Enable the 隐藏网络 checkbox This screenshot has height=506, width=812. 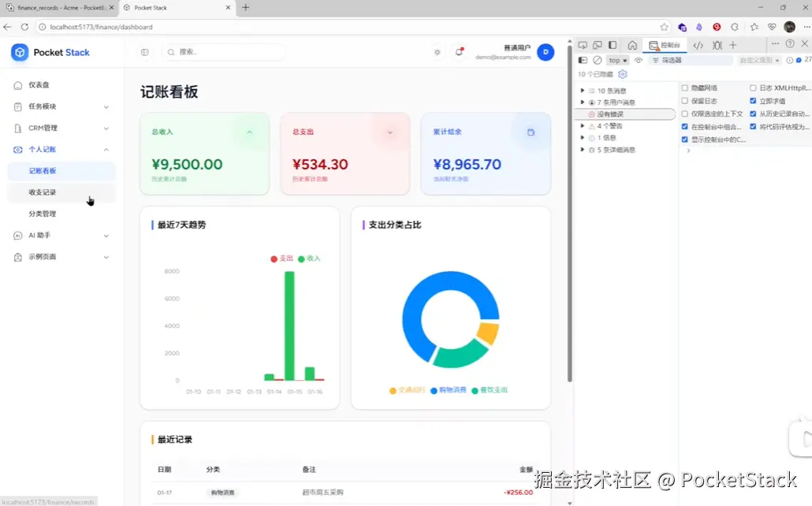(684, 88)
